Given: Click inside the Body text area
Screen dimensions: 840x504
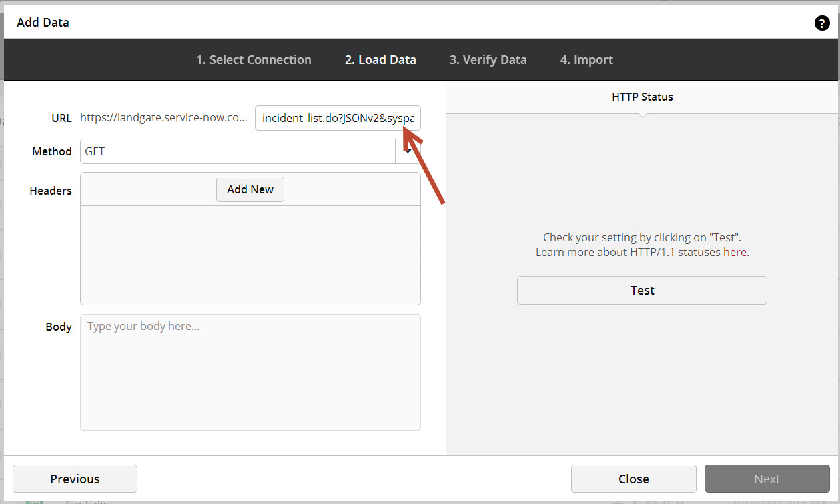Looking at the screenshot, I should click(x=250, y=372).
